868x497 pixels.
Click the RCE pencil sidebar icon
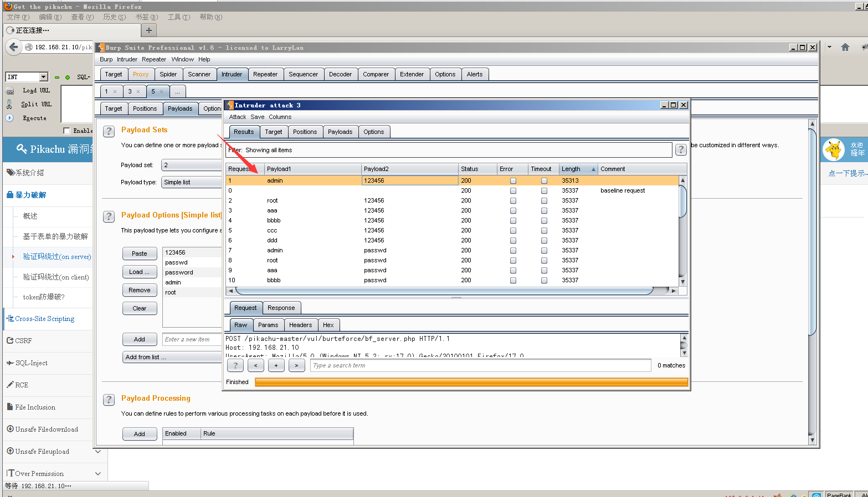click(x=10, y=385)
